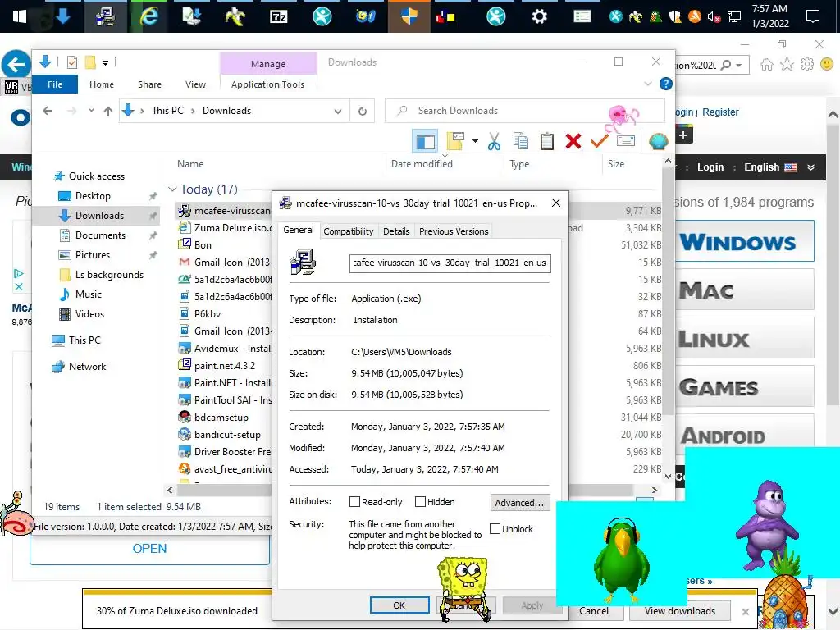Viewport: 840px width, 630px height.
Task: Sort files by the Date modified column
Action: click(x=422, y=164)
